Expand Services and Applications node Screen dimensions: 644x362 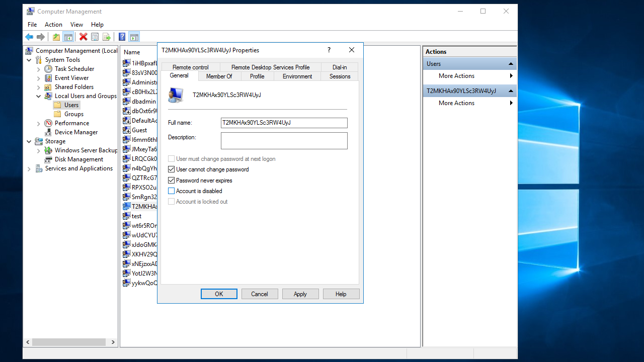(x=29, y=168)
